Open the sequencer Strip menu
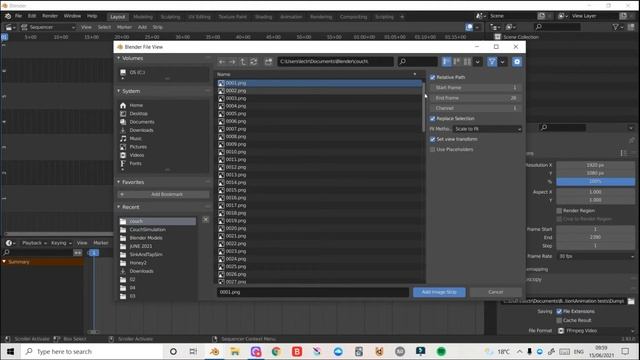Viewport: 640px width, 360px height. pyautogui.click(x=158, y=27)
